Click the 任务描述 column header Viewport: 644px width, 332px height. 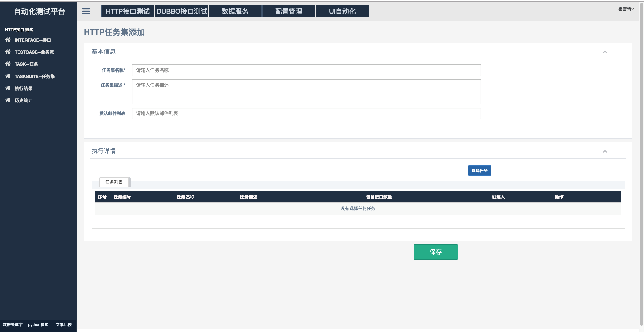[300, 197]
